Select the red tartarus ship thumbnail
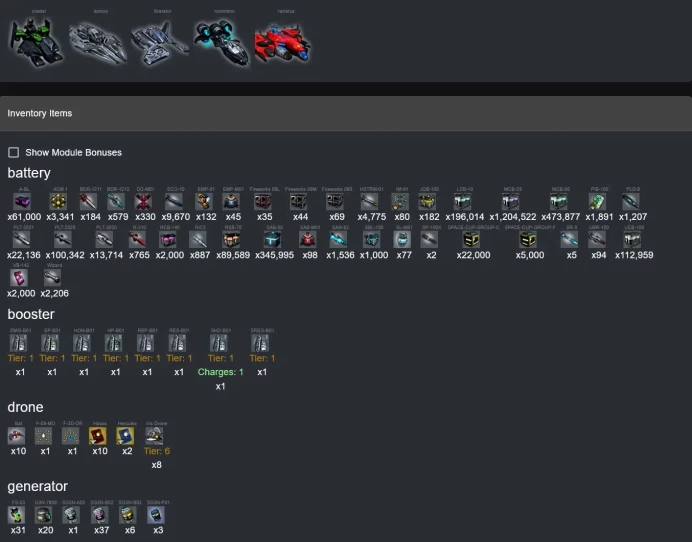The width and height of the screenshot is (692, 542). (283, 43)
